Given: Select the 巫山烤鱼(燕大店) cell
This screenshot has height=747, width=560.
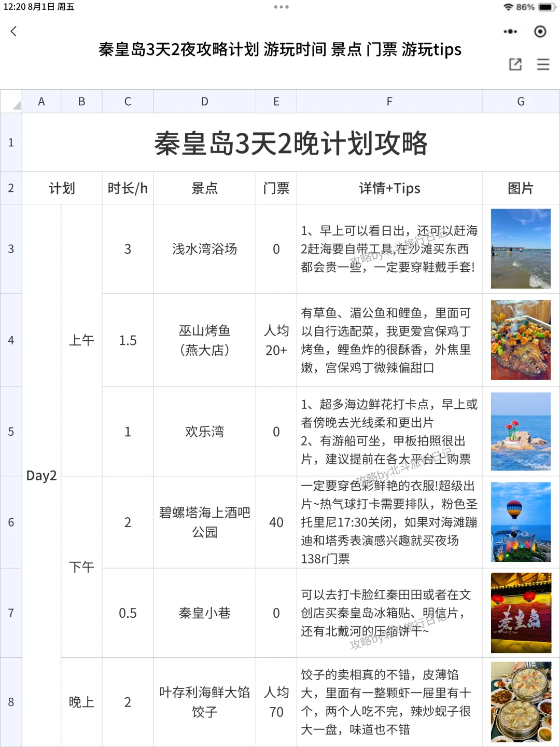Looking at the screenshot, I should 205,340.
